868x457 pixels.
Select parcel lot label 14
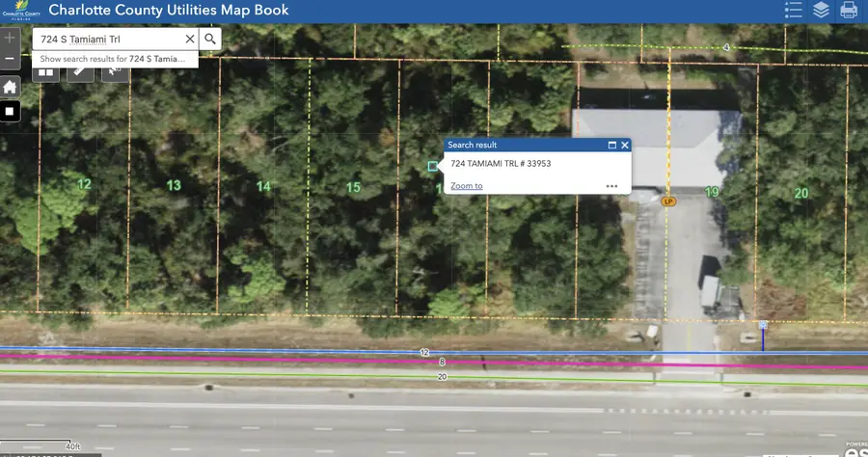pyautogui.click(x=263, y=186)
